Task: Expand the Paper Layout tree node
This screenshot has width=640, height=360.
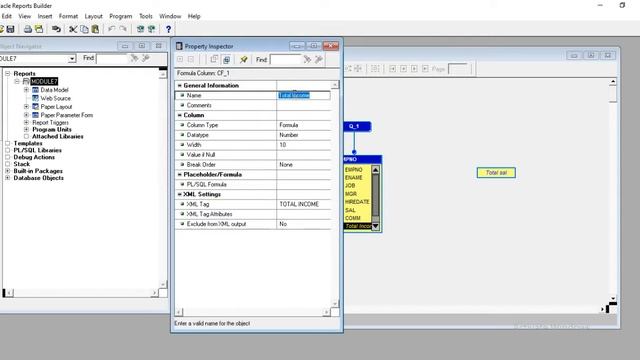Action: click(26, 107)
